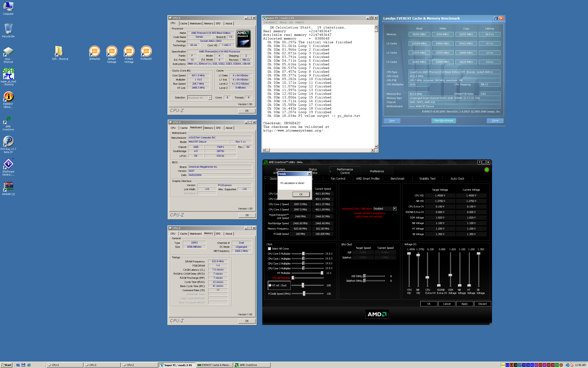The image size is (588, 368).
Task: Click Super PI horizontal scrollbar right arrow
Action: pos(373,150)
